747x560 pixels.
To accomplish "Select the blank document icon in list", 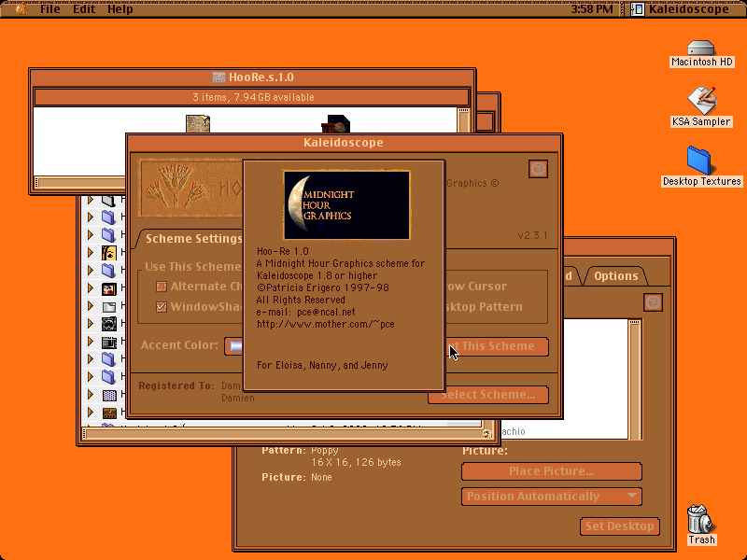I will (x=109, y=306).
